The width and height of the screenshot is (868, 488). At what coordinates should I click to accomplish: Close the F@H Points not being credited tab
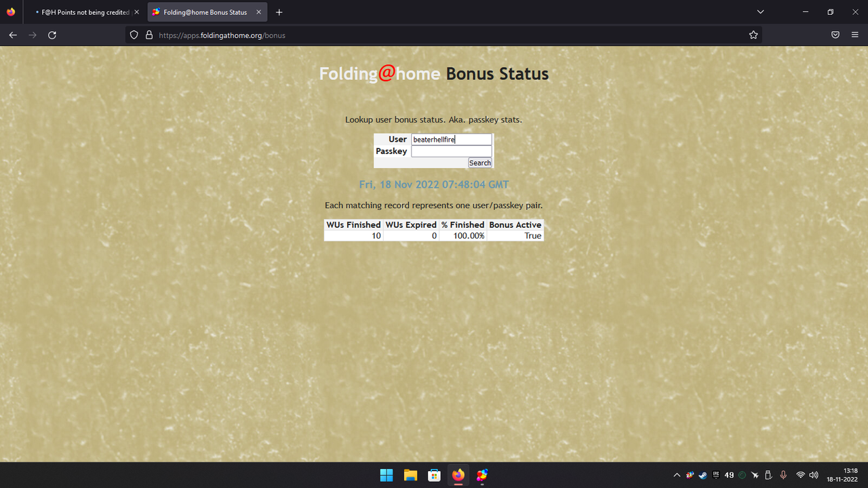(x=138, y=12)
